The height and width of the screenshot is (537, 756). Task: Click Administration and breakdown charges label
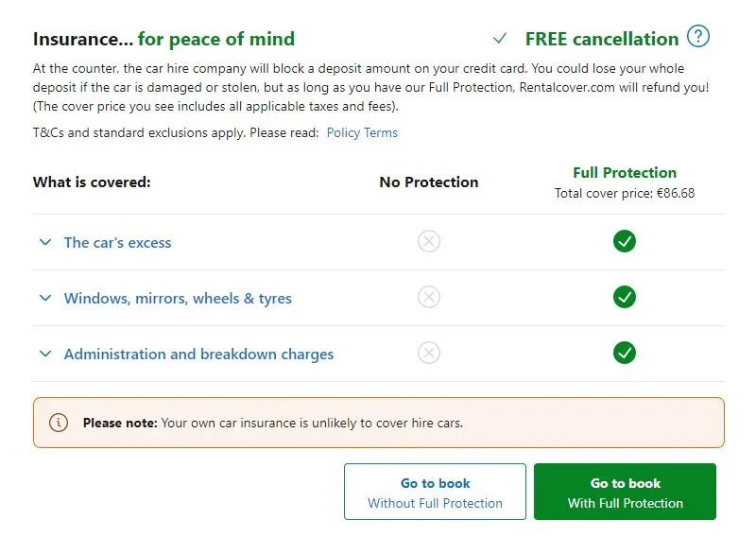(x=198, y=355)
